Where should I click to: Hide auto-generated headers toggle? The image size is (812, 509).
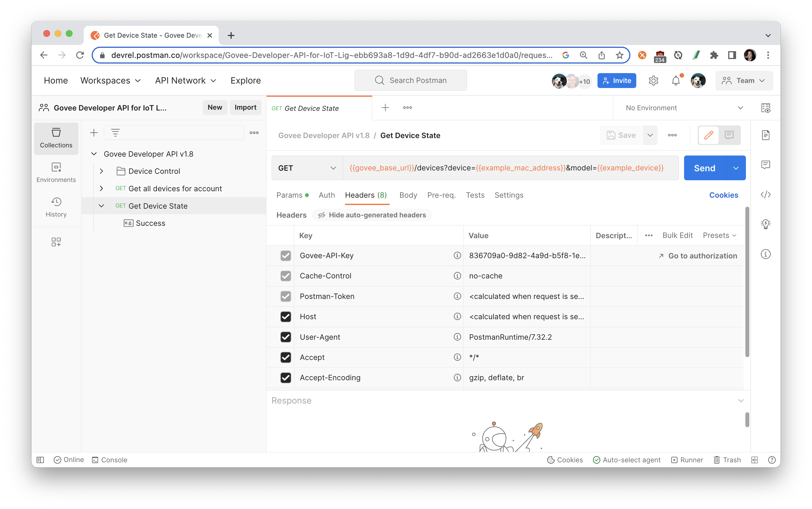(x=372, y=215)
